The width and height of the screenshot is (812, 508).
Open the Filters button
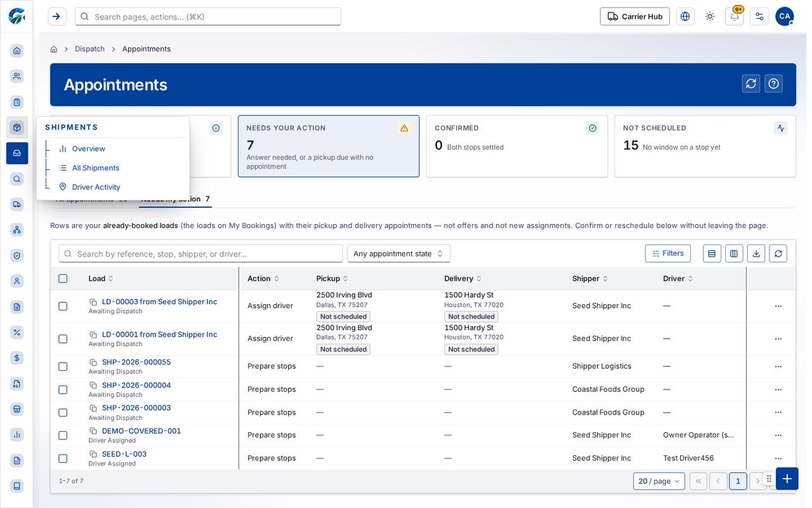click(668, 253)
